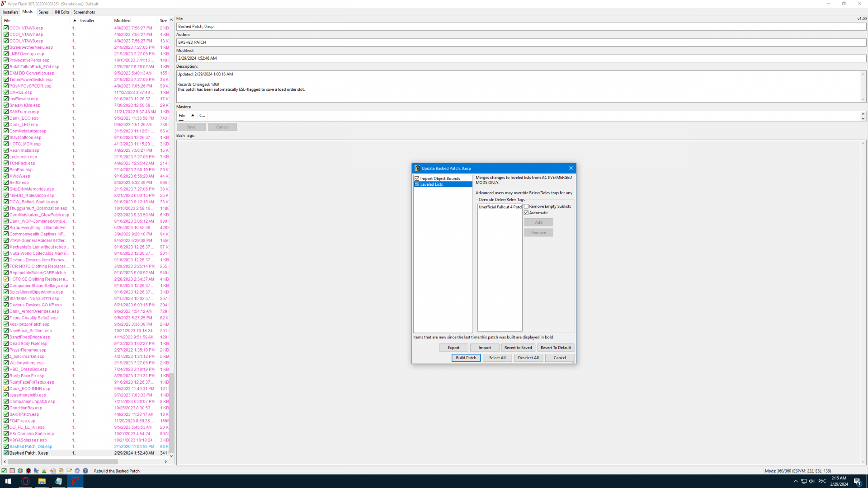The image size is (868, 488).
Task: Click the mod list scroll-down arrow
Action: [171, 456]
